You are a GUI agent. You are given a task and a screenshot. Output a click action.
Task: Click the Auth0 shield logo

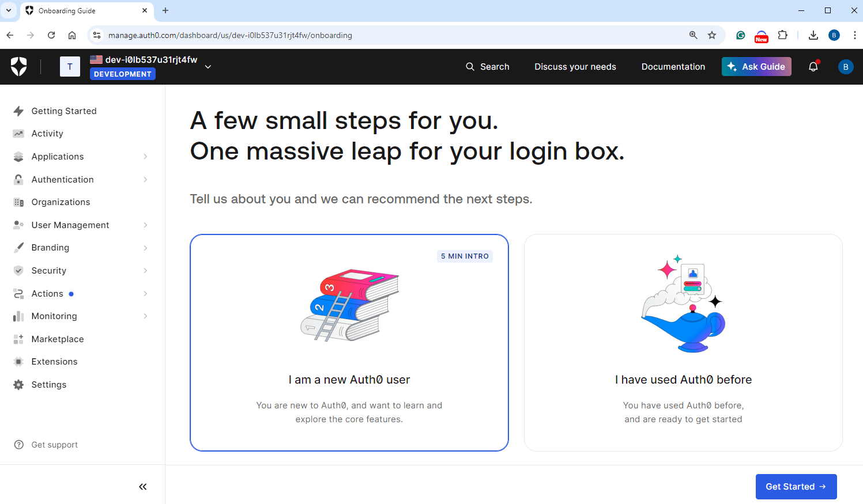click(19, 67)
